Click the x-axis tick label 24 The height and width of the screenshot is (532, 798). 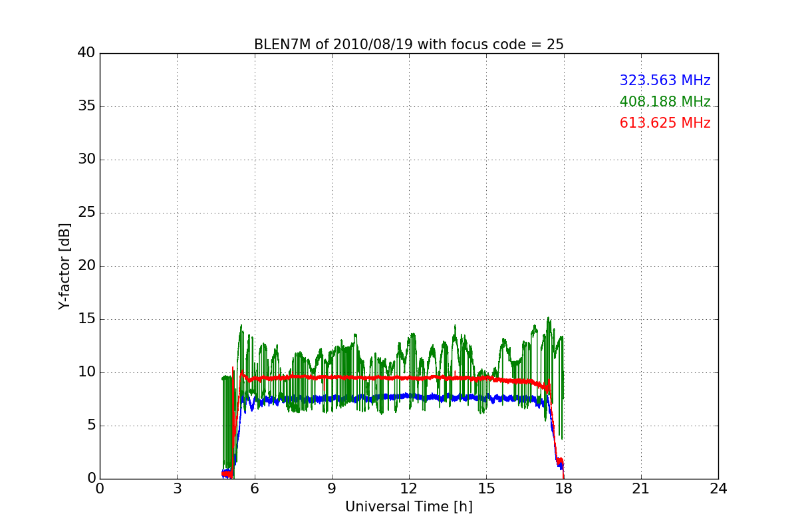[718, 489]
